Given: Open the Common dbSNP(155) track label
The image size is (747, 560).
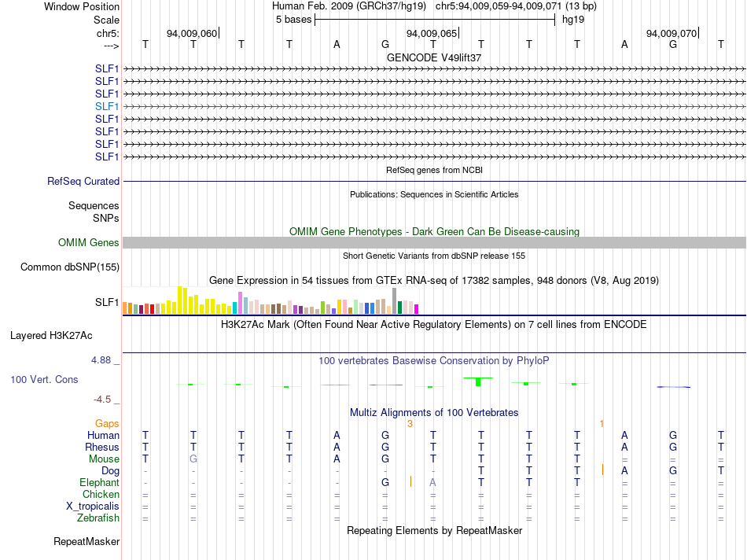Looking at the screenshot, I should click(70, 267).
